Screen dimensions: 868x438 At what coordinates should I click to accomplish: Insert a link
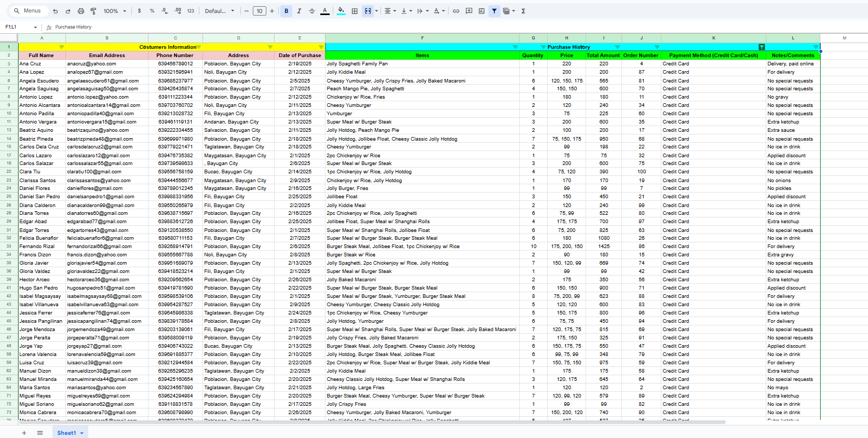tap(456, 11)
